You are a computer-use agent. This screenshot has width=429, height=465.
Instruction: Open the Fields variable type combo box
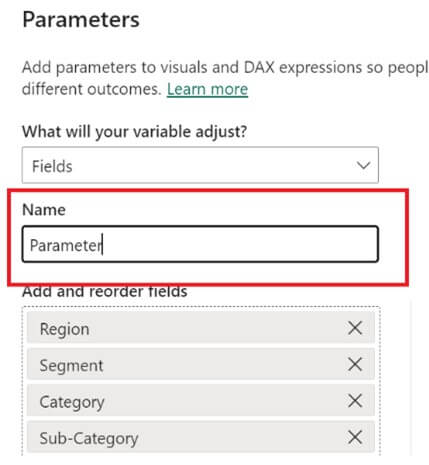point(200,165)
